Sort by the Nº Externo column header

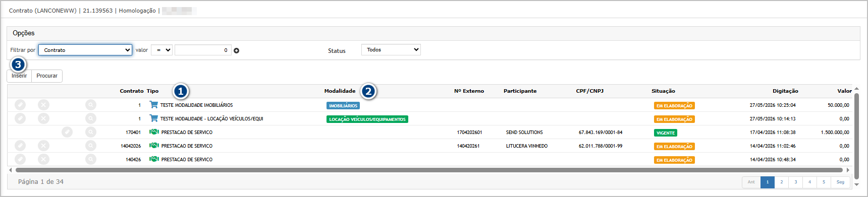point(469,91)
